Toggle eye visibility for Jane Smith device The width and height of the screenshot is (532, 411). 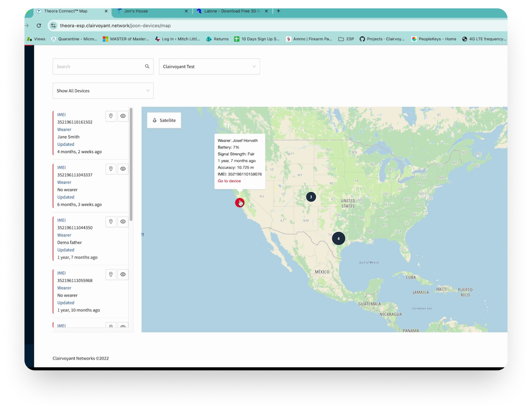pos(123,116)
